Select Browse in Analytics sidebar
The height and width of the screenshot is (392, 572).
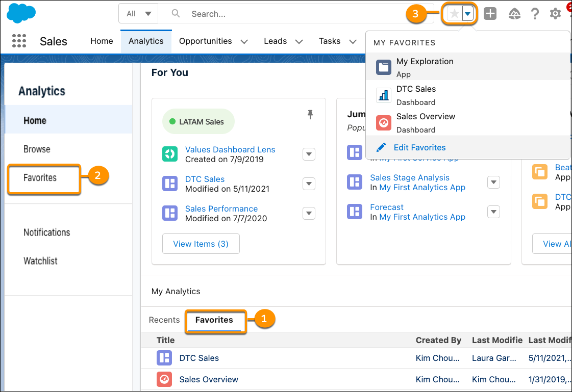point(37,149)
